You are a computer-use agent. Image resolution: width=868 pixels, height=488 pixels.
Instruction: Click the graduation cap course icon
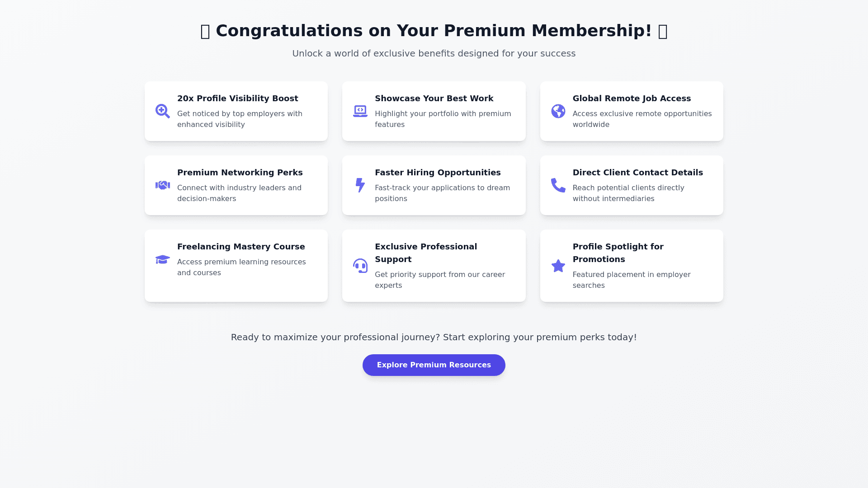162,259
